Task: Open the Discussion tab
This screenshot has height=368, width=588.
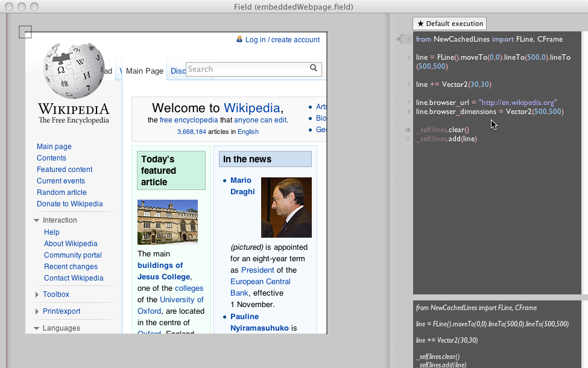Action: point(178,71)
